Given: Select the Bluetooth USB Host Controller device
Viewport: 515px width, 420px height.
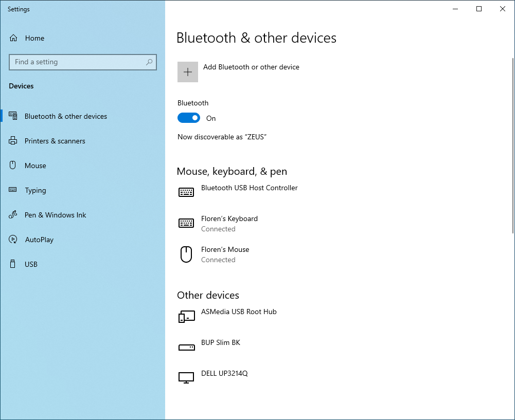Looking at the screenshot, I should [249, 188].
